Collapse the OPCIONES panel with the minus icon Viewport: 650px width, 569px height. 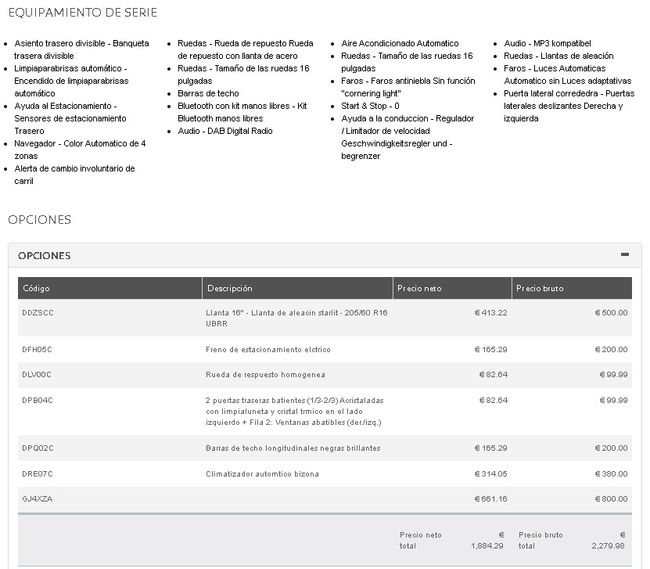pos(624,255)
